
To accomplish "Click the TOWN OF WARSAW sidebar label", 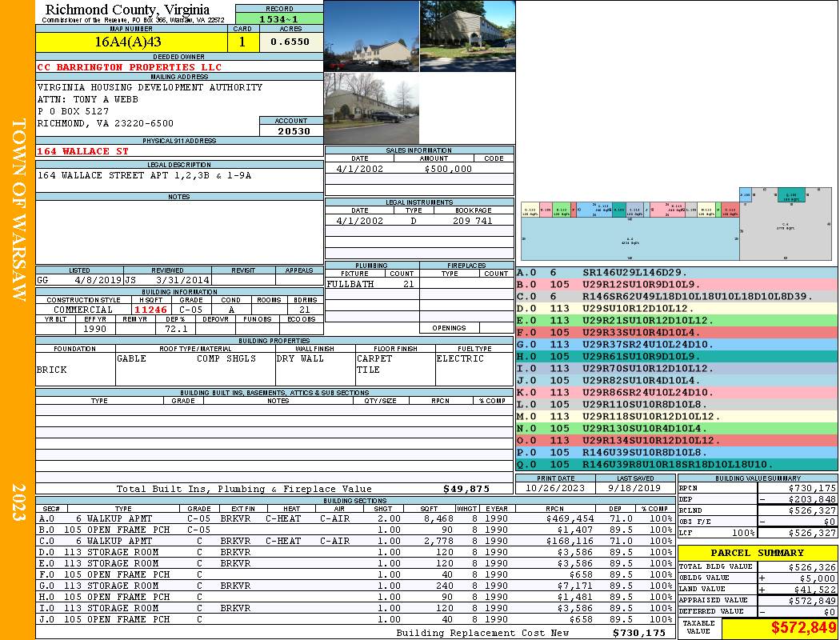I will coord(18,210).
